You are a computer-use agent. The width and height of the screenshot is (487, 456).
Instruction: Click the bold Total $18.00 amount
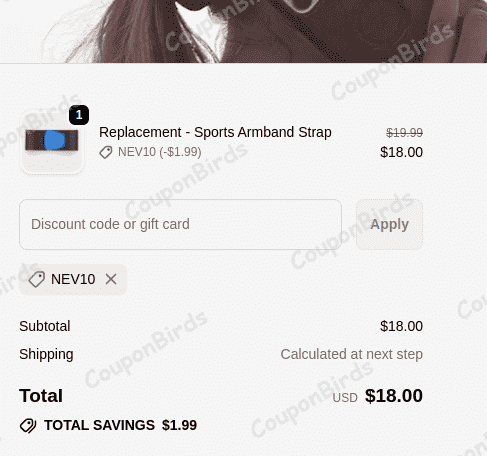[394, 396]
